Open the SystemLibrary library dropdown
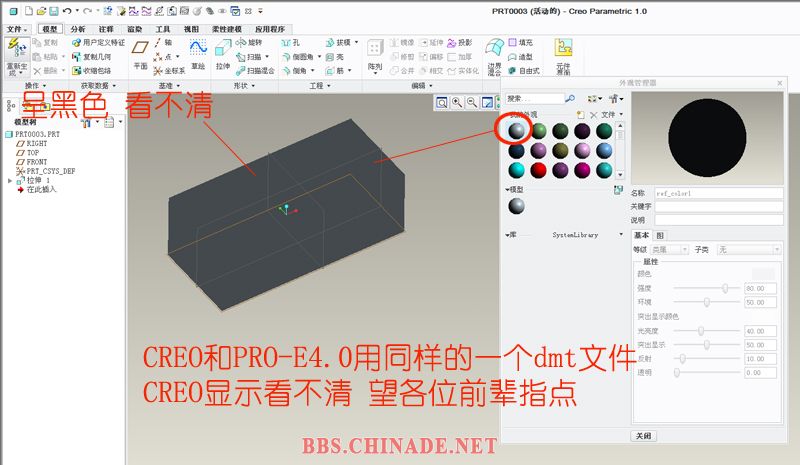 click(621, 235)
